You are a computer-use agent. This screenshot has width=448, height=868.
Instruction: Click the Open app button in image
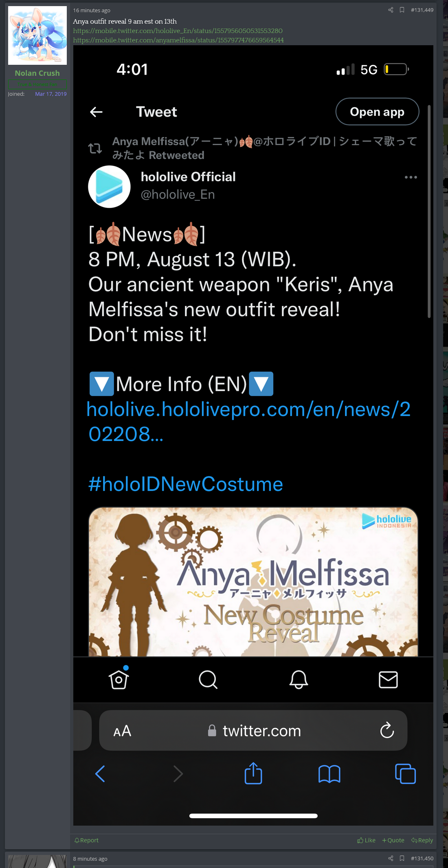(377, 112)
